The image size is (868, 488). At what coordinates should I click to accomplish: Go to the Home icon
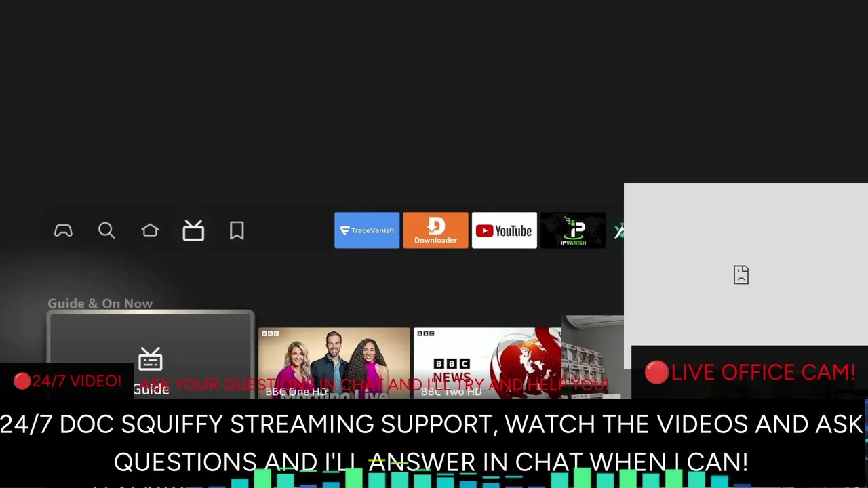[x=150, y=231]
